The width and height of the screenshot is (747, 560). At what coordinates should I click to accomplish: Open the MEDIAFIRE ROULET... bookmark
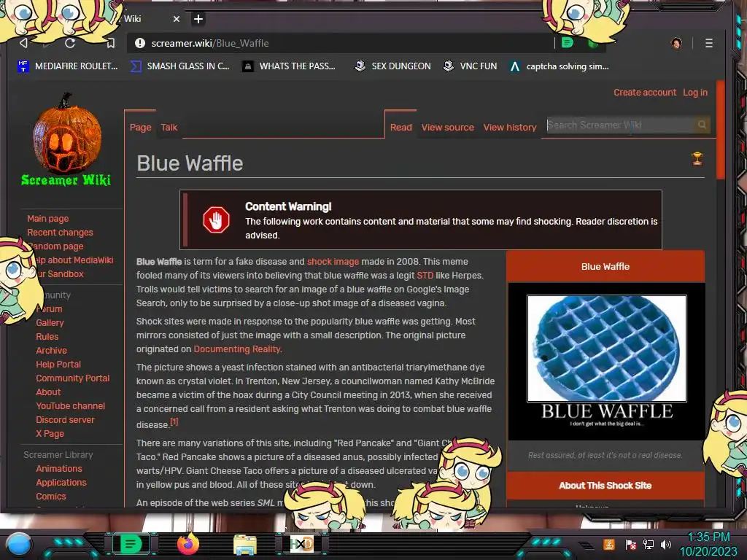click(x=67, y=66)
